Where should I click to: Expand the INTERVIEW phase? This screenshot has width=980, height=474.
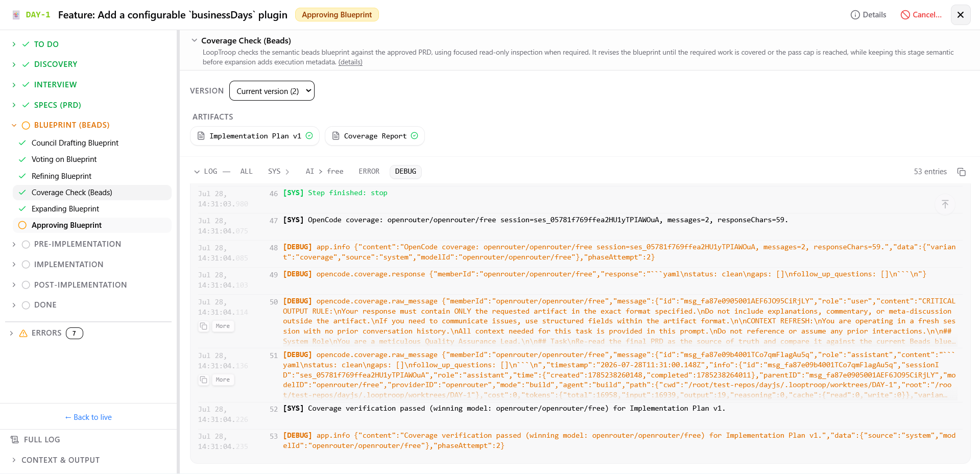pyautogui.click(x=14, y=85)
